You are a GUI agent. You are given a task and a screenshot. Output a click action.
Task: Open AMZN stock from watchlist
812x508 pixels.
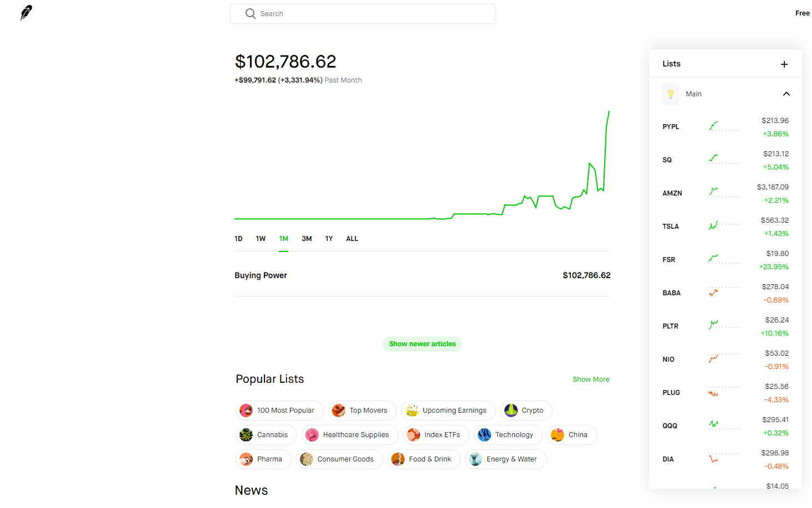[726, 193]
